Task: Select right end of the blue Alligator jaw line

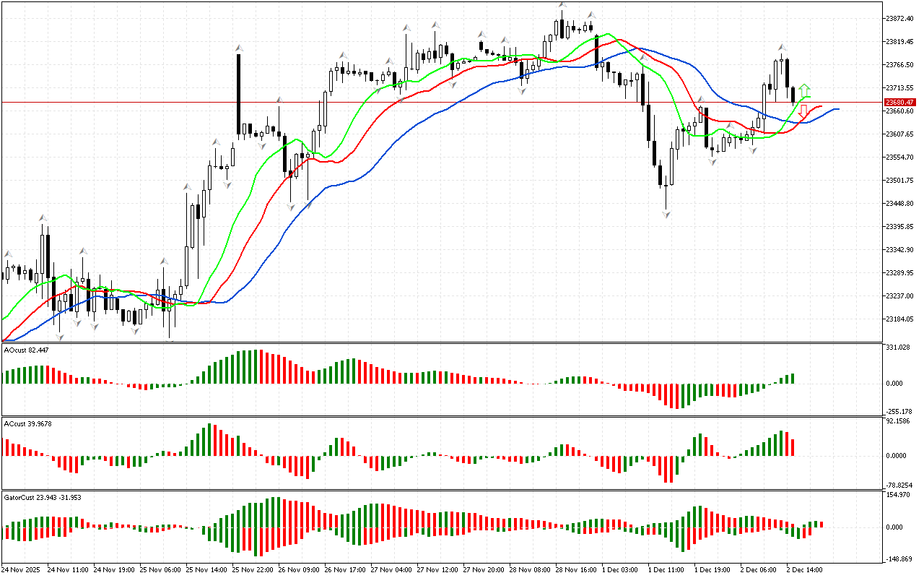Action: (837, 109)
